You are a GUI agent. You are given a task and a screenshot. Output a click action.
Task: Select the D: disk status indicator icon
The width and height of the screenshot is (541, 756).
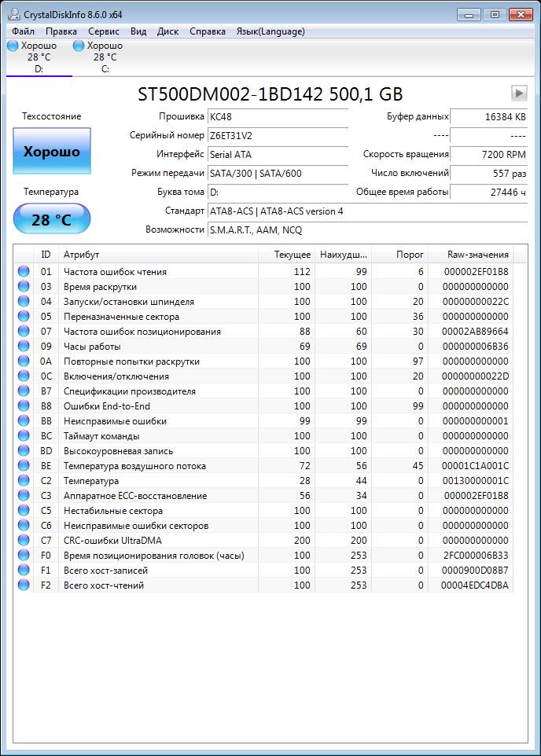[13, 46]
